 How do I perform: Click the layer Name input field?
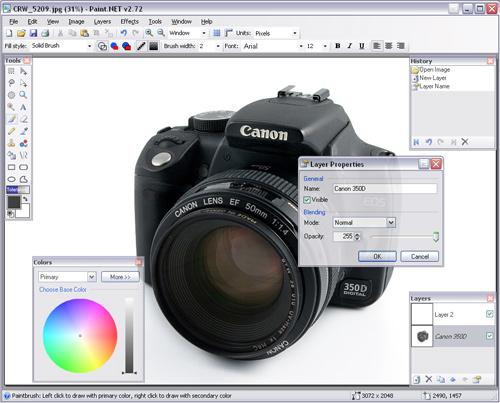(x=385, y=189)
